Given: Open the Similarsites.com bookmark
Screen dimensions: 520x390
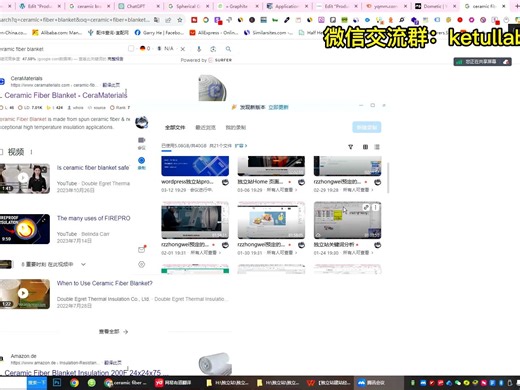Looking at the screenshot, I should point(268,33).
